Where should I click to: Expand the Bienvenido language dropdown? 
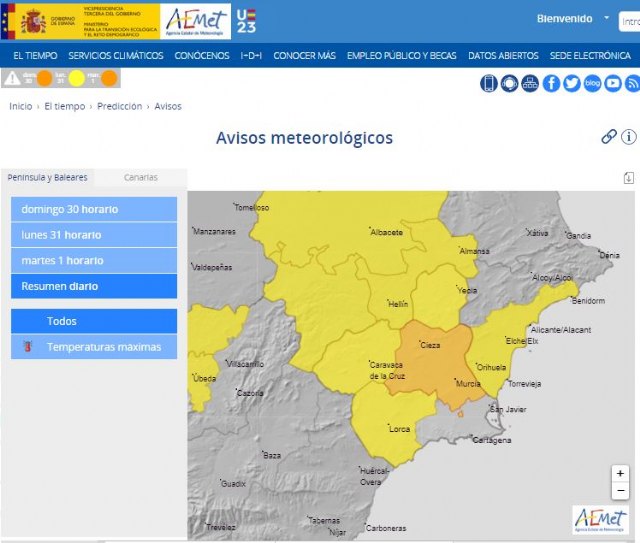coord(606,18)
